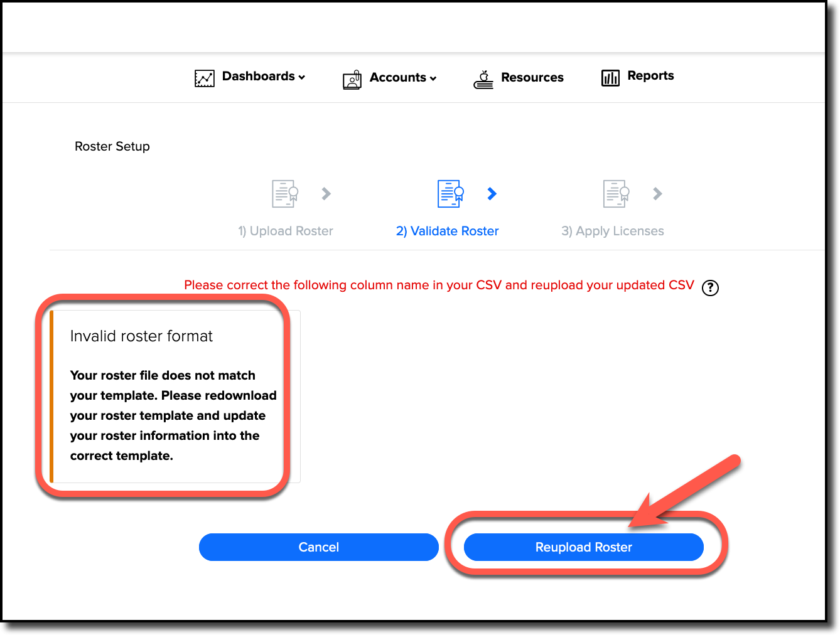
Task: Click the Resources apple-on-books icon
Action: (x=483, y=79)
